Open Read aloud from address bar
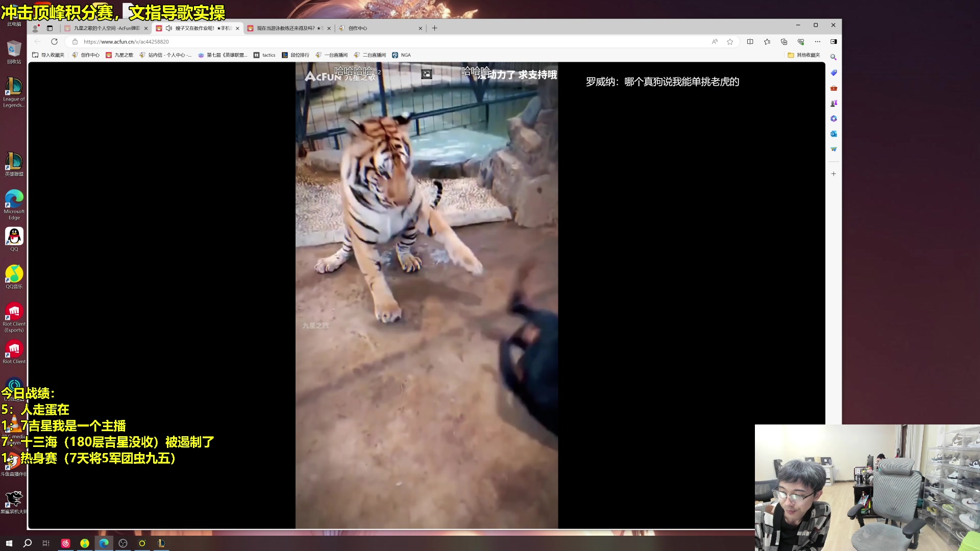Image resolution: width=980 pixels, height=551 pixels. (715, 42)
